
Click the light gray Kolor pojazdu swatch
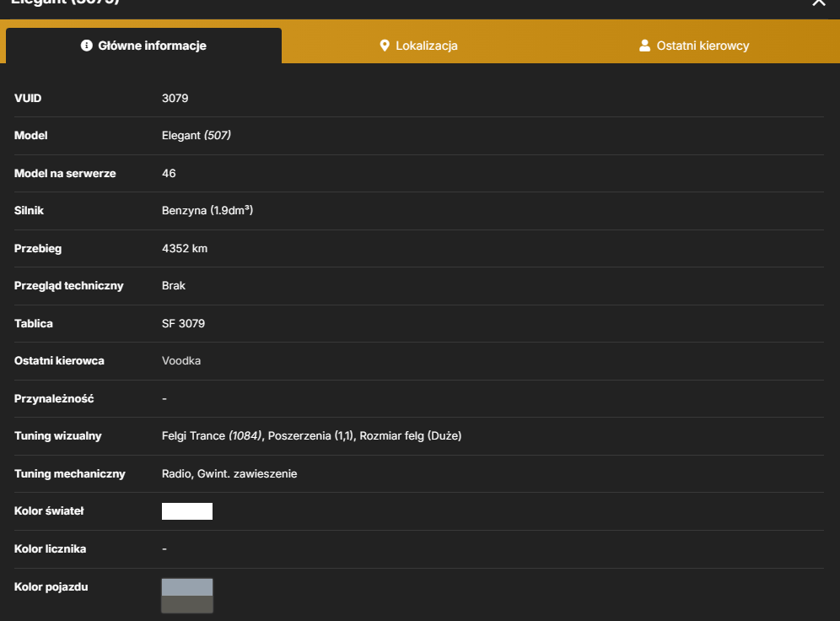coord(187,587)
